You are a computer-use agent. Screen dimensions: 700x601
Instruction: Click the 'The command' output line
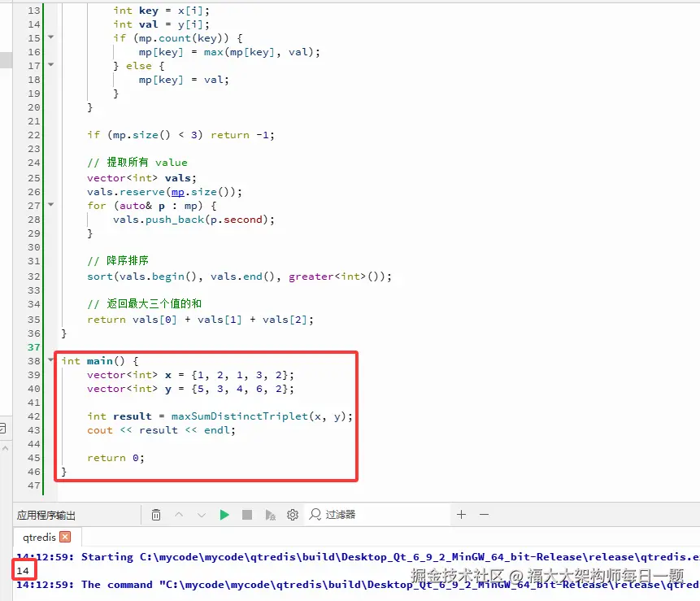(x=357, y=585)
